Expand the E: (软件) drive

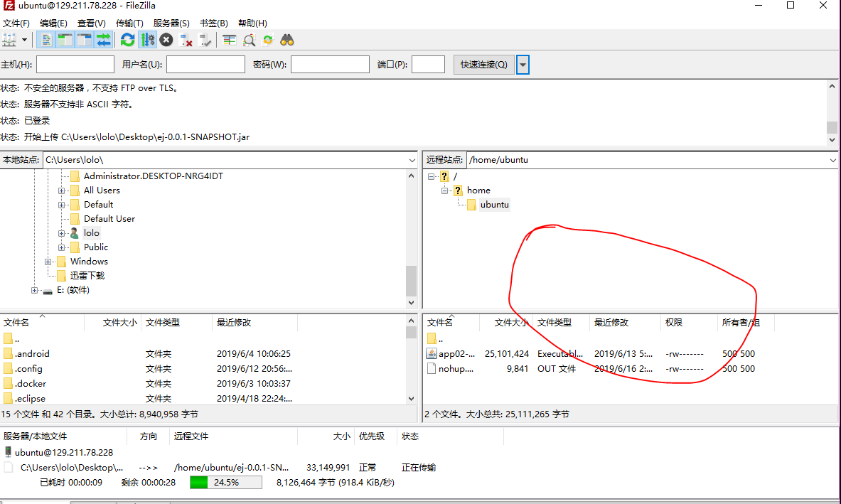34,290
